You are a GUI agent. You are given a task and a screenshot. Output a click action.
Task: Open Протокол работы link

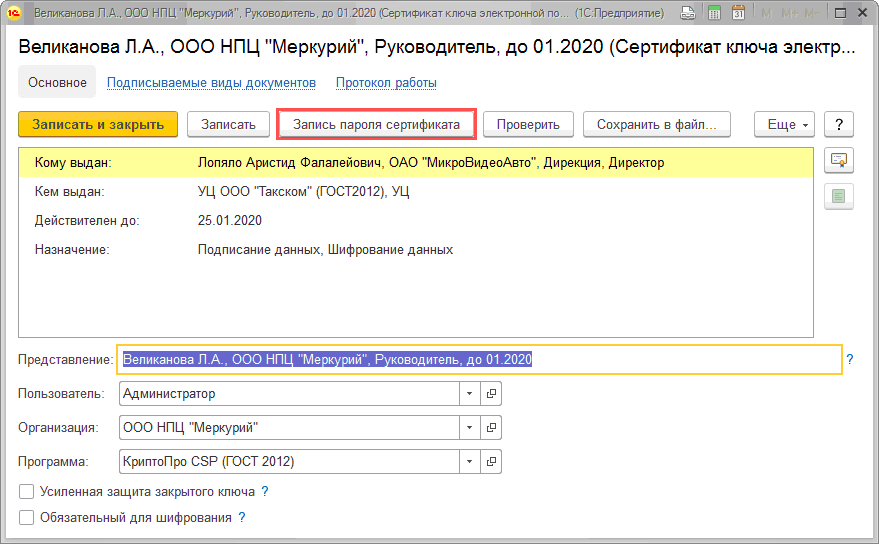click(x=386, y=82)
